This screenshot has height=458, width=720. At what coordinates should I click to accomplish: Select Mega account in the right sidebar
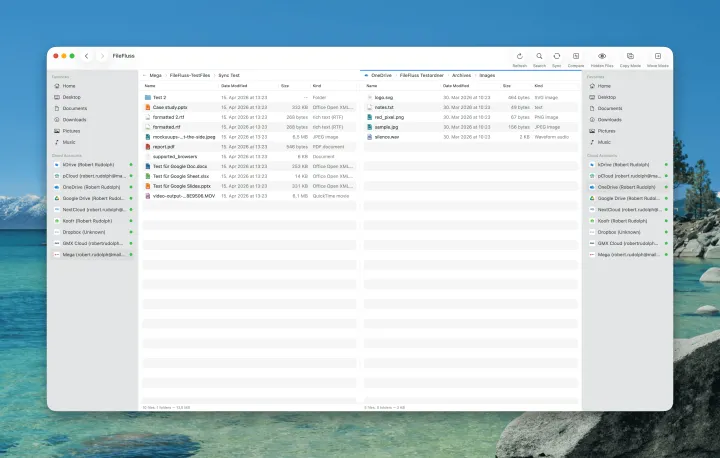pos(628,254)
